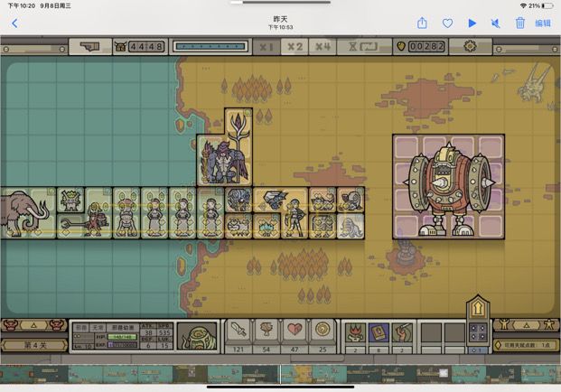Screen dimensions: 561x392
Task: Select the blue-haired heroine unit
Action: (x=295, y=219)
